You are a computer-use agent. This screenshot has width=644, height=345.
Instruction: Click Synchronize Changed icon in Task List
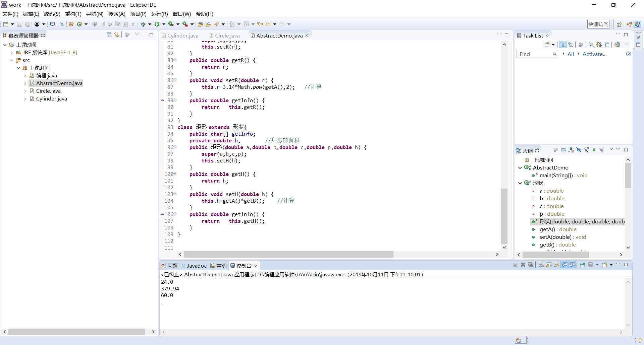[x=617, y=45]
